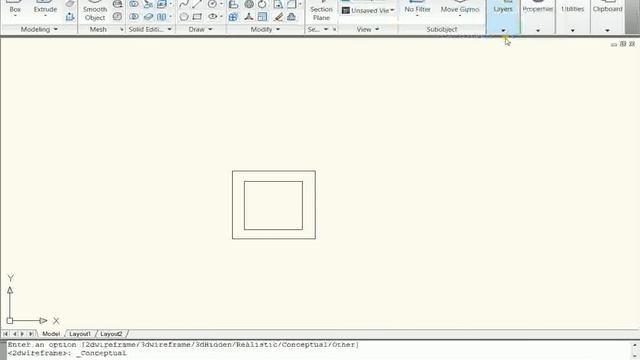Open the Utilities panel flyout
This screenshot has height=360, width=640.
572,30
